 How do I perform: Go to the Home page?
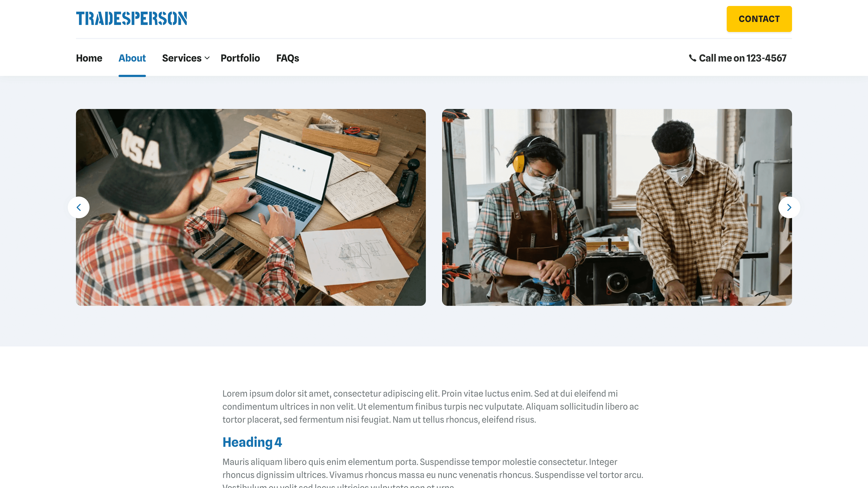pos(89,58)
